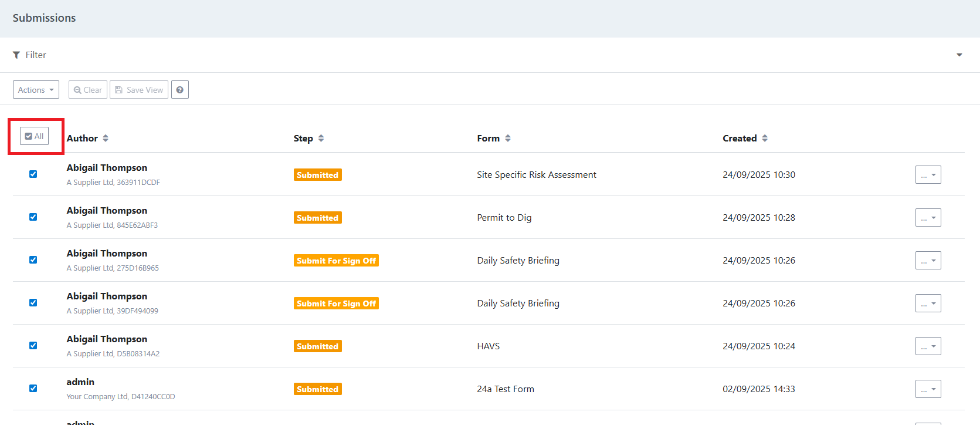Sort by Step column arrows
The height and width of the screenshot is (425, 980).
pos(321,139)
